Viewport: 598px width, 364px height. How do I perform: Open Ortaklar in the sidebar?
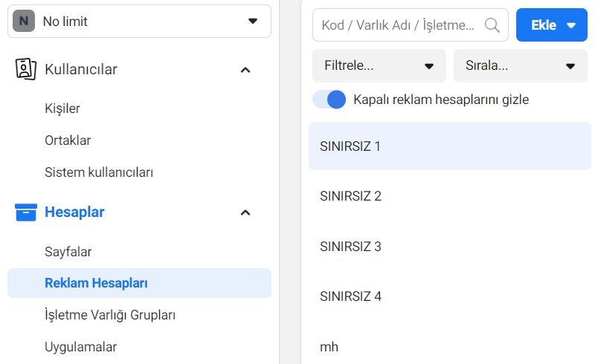point(68,140)
